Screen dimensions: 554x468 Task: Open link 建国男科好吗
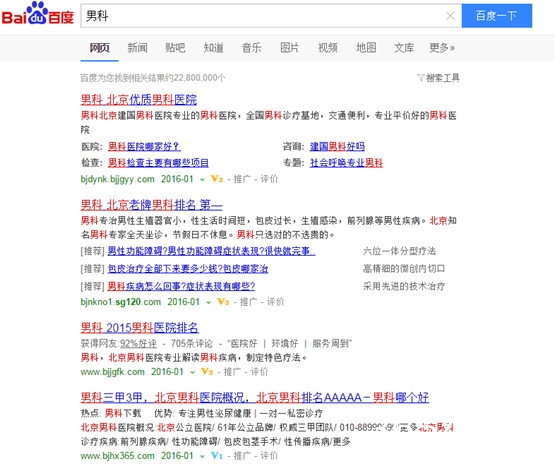337,146
